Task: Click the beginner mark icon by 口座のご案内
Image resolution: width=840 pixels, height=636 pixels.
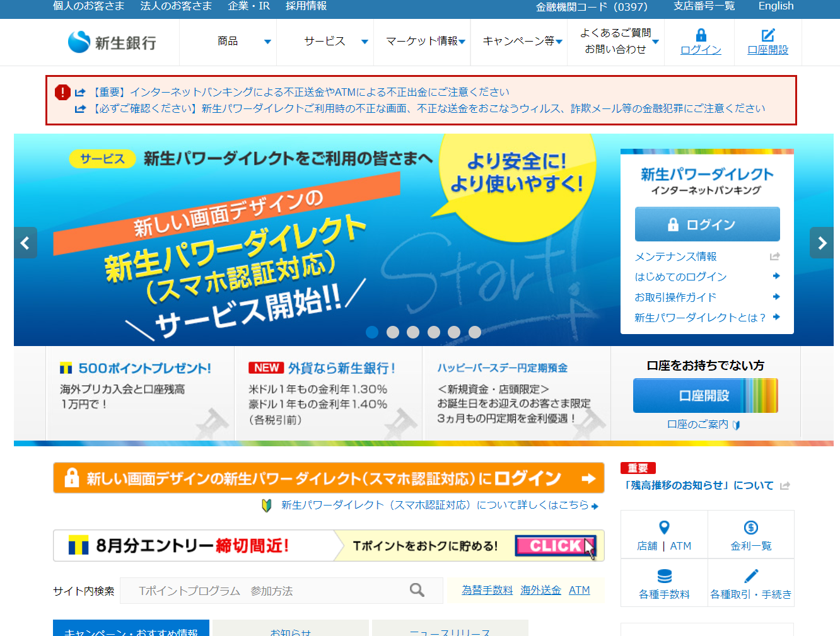Action: point(736,425)
